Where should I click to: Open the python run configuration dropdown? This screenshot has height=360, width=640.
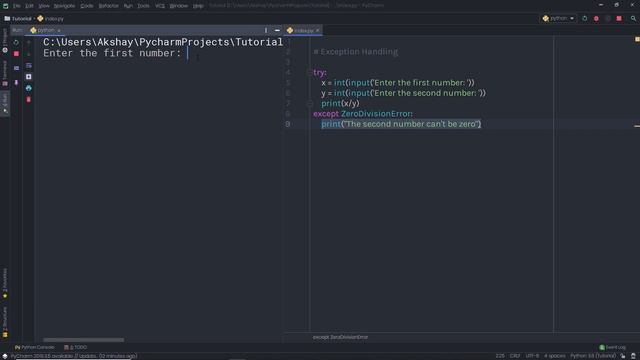pyautogui.click(x=558, y=18)
